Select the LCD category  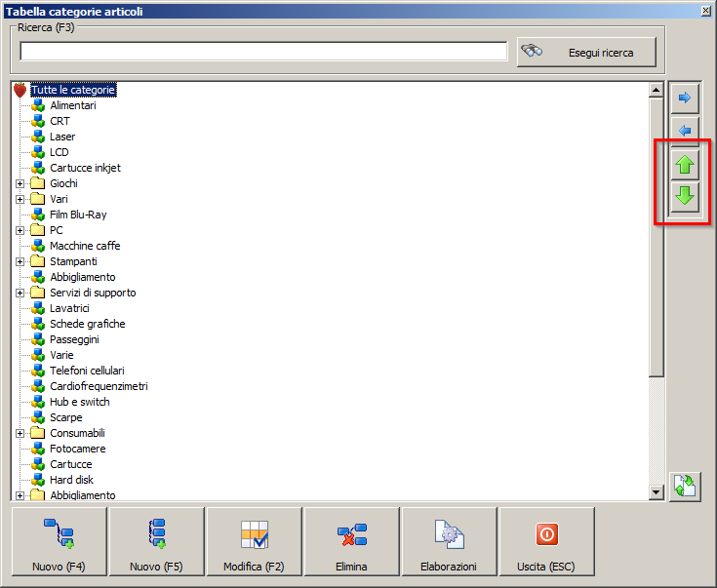[x=59, y=152]
